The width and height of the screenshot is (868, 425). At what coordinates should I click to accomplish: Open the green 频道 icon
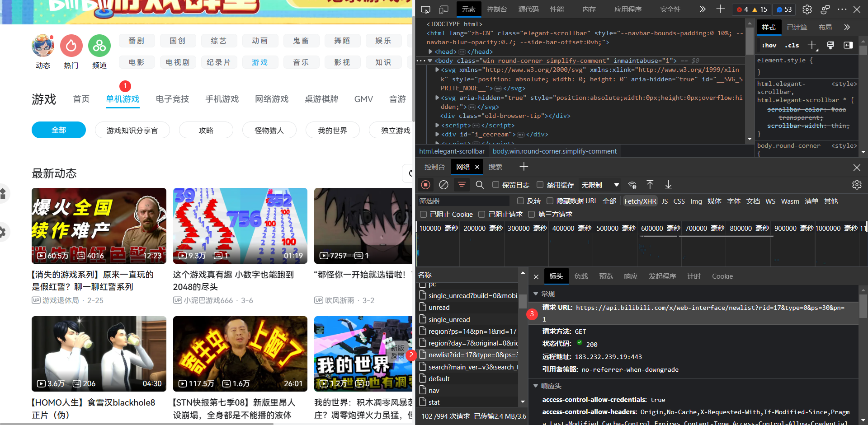(99, 46)
